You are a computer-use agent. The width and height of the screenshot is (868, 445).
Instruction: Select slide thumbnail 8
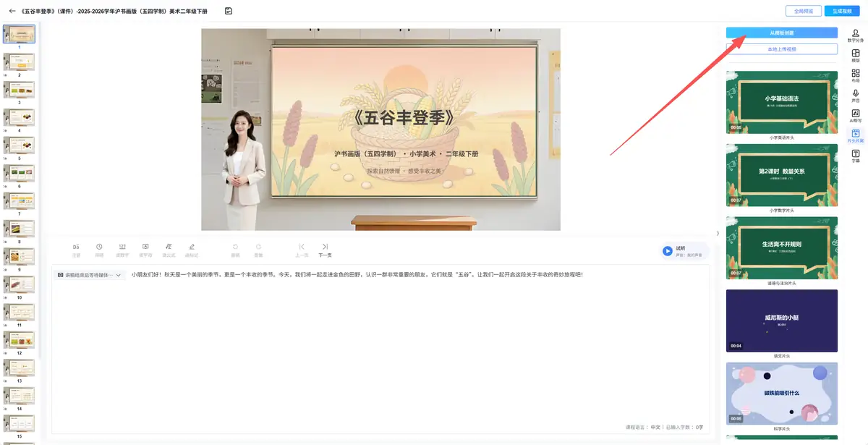(19, 229)
